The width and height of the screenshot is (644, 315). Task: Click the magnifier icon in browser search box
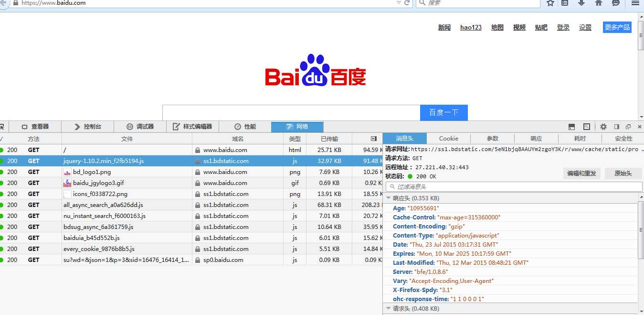click(422, 3)
